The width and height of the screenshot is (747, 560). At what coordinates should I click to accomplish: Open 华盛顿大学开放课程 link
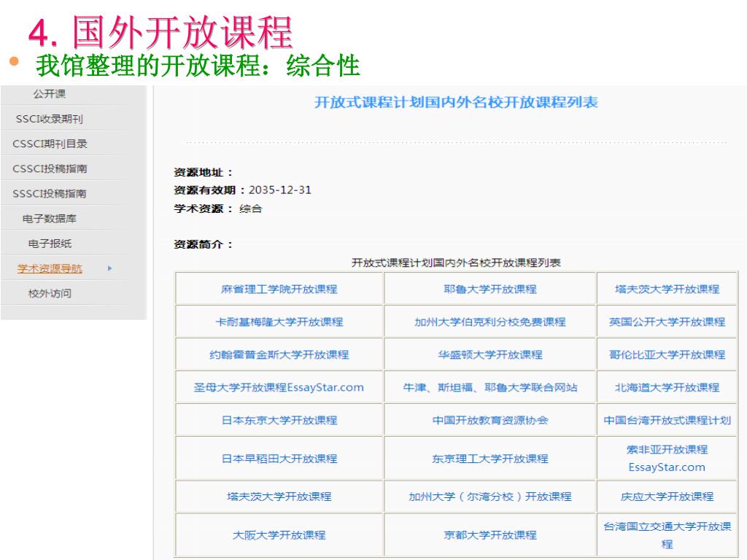click(x=490, y=355)
